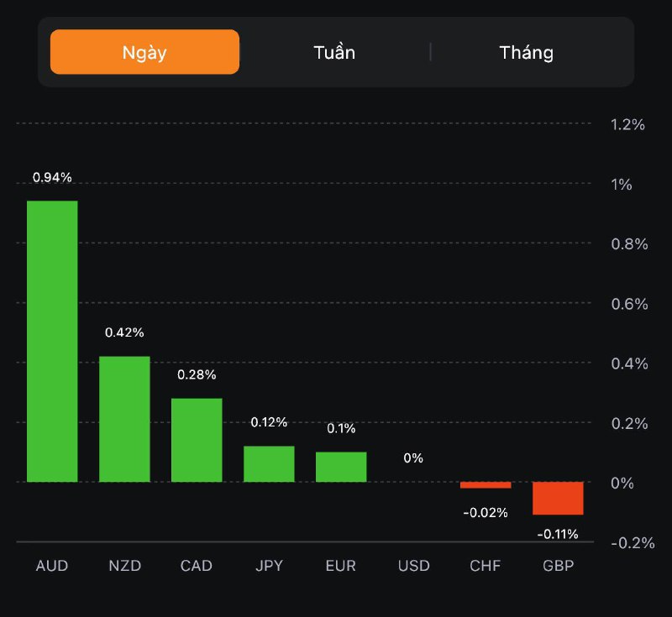Click the -0.2% y-axis label
672x617 pixels.
632,542
